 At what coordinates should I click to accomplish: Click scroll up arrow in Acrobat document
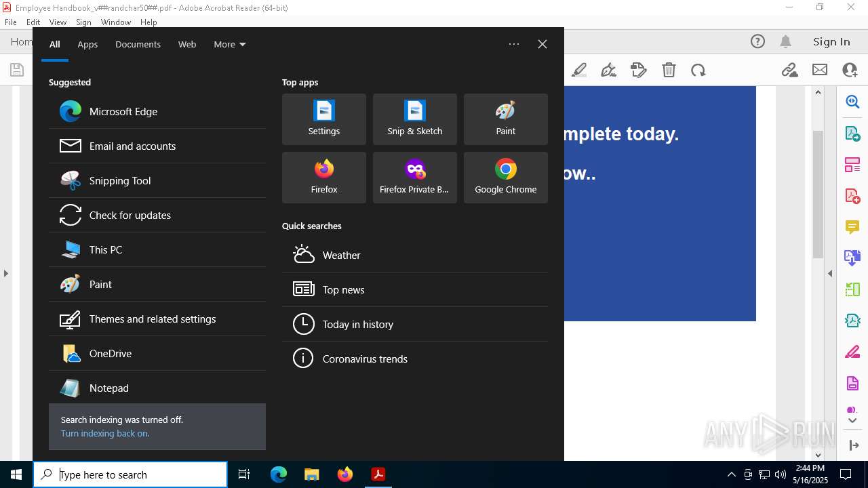pos(818,92)
